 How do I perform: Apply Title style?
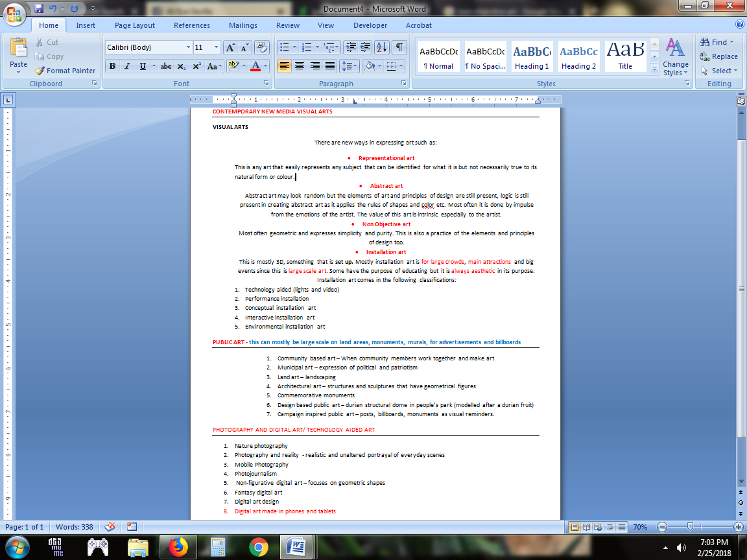(x=625, y=56)
